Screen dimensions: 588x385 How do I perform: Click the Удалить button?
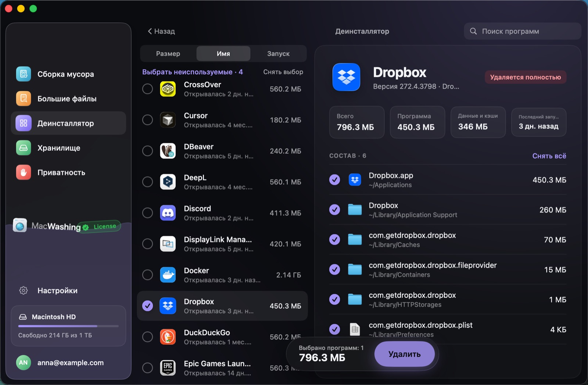click(x=404, y=354)
